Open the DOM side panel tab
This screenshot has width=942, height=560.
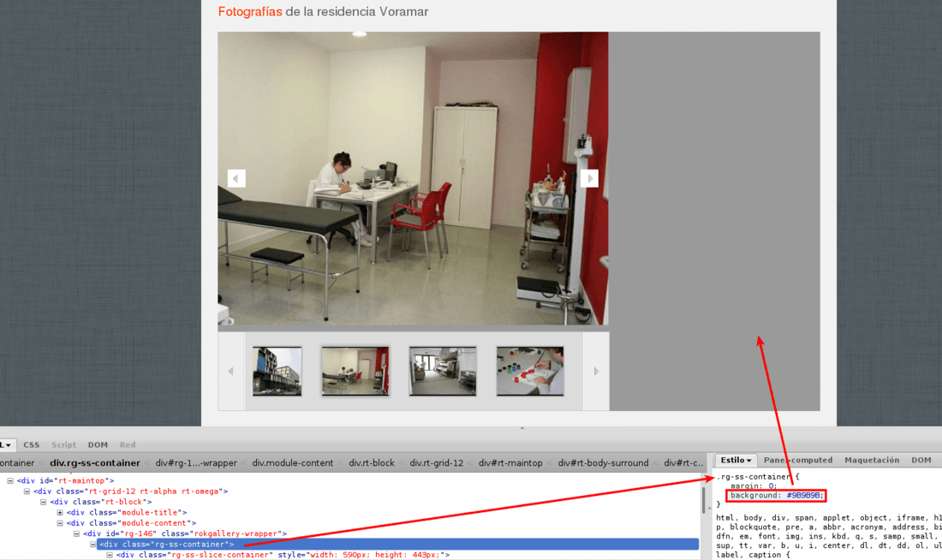point(921,461)
